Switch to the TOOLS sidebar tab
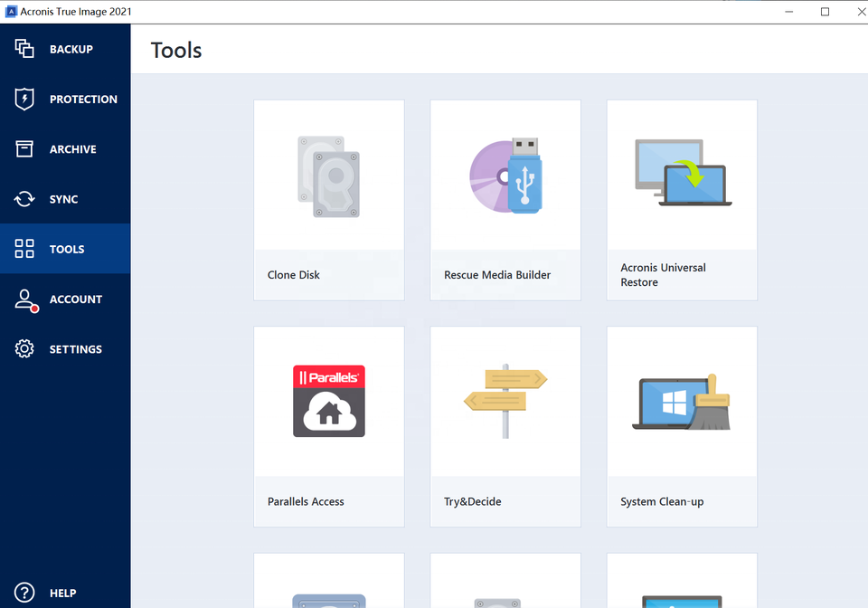868x608 pixels. point(67,250)
